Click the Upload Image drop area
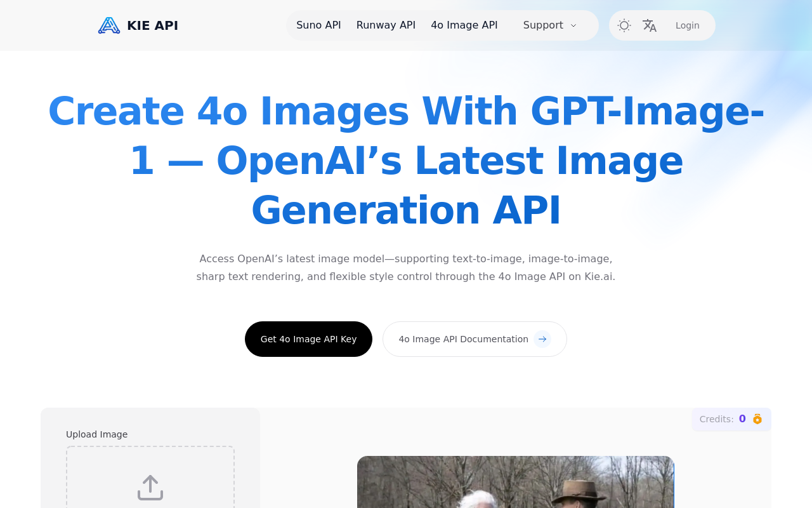Screen dimensions: 812x508 tap(150, 477)
